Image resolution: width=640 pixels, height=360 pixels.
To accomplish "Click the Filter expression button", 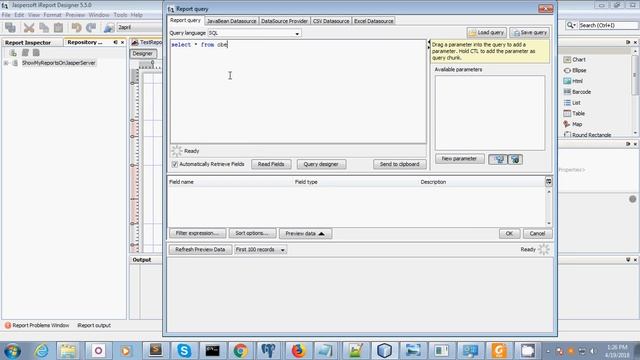I will click(198, 233).
